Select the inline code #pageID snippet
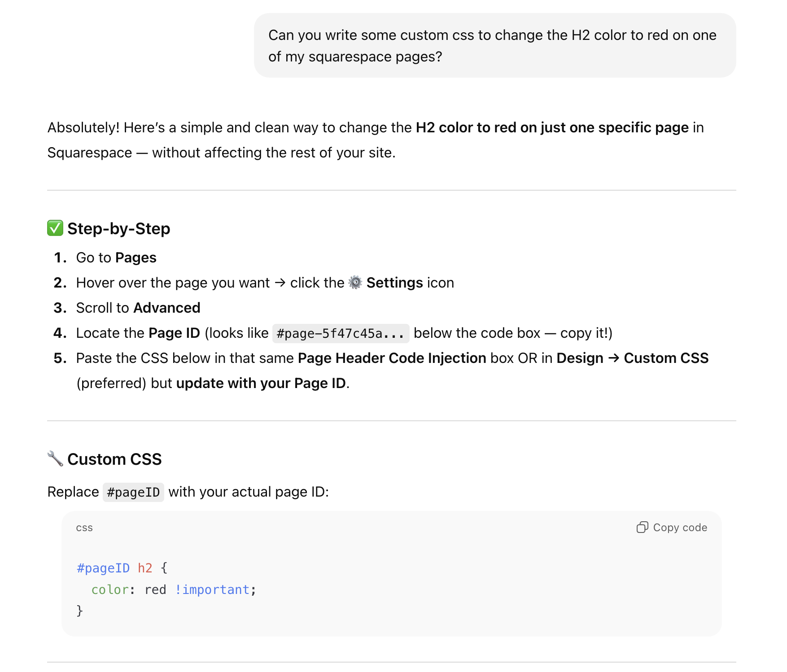The width and height of the screenshot is (787, 672). click(133, 492)
